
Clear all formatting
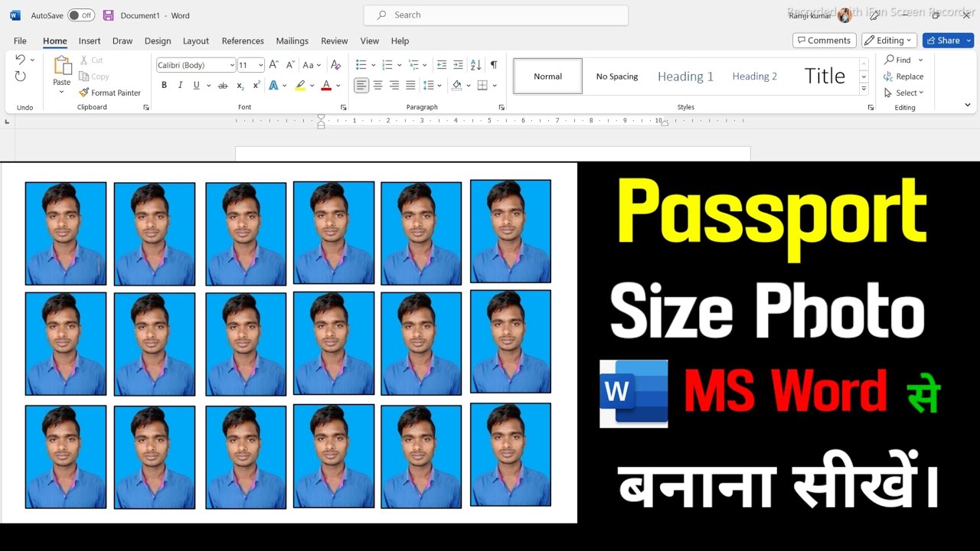pos(335,65)
